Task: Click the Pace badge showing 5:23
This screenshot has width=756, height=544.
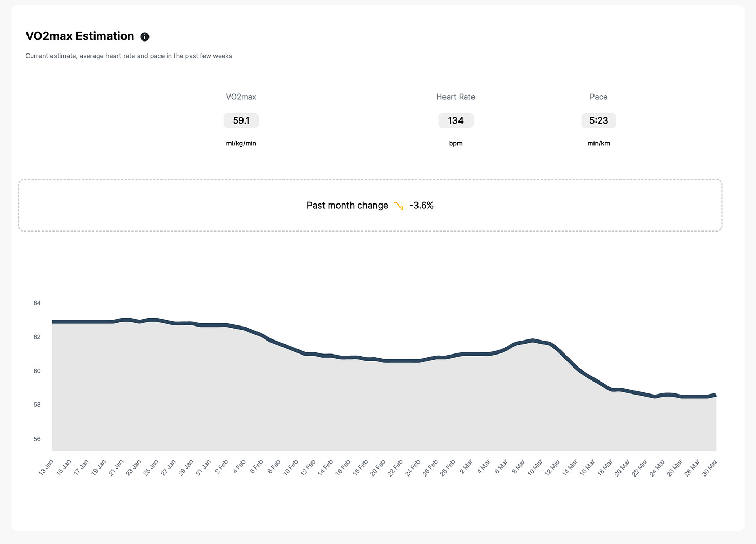Action: [x=598, y=120]
